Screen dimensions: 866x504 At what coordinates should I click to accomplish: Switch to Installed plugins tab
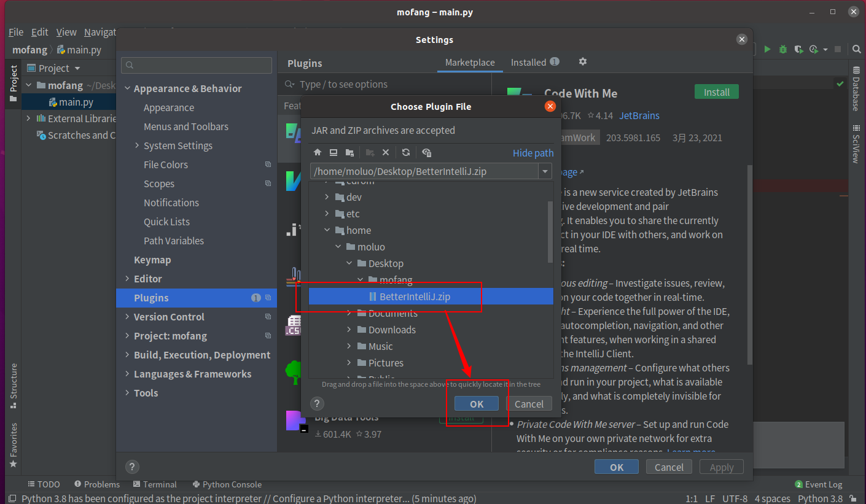click(x=535, y=63)
